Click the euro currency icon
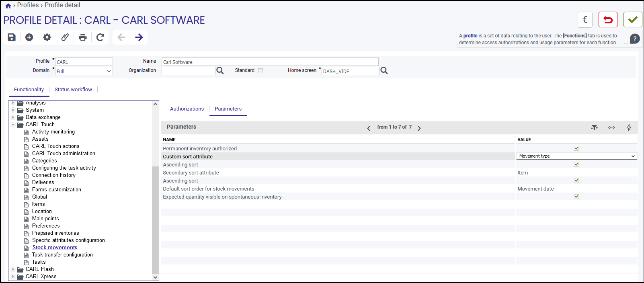The image size is (644, 283). [585, 20]
